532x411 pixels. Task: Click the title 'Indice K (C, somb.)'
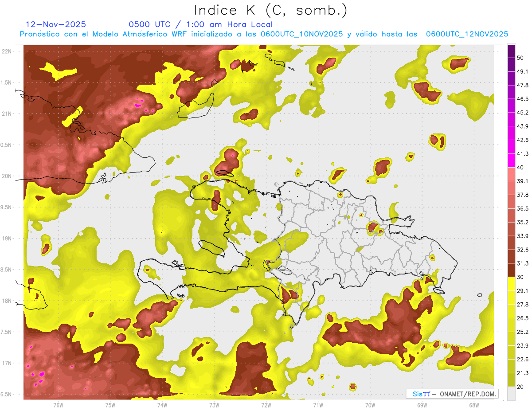point(271,10)
